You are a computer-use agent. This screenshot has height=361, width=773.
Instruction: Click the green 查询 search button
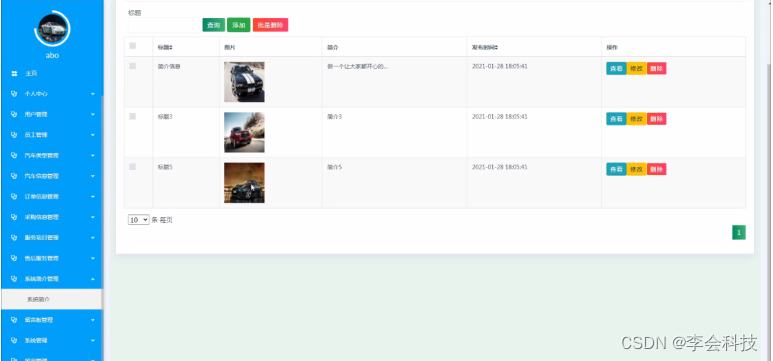[213, 25]
